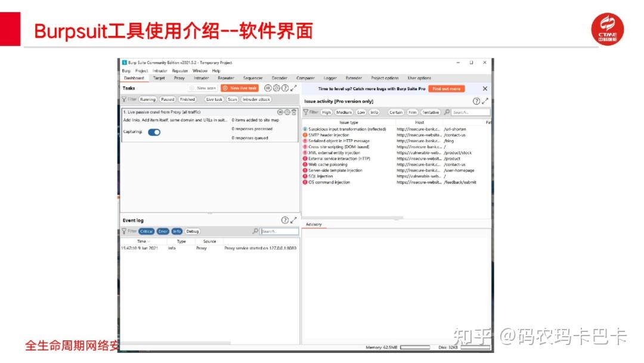Toggle the Critical event log filter
This screenshot has width=644, height=363.
(x=146, y=231)
